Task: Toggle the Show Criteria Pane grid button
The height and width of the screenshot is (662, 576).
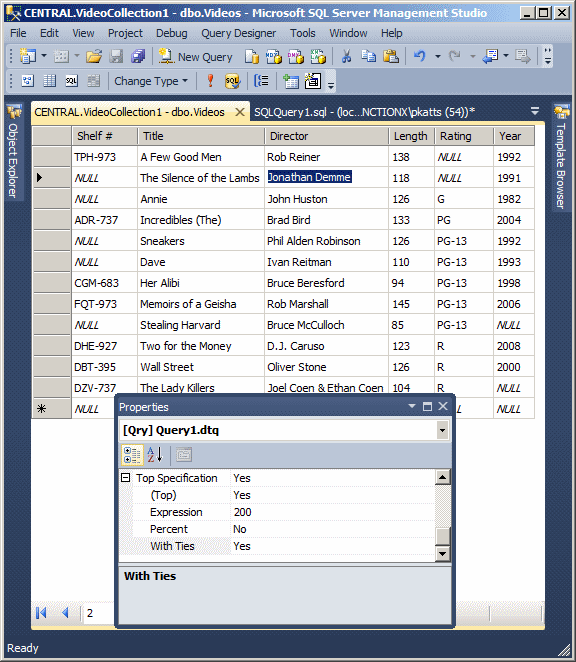Action: (49, 81)
